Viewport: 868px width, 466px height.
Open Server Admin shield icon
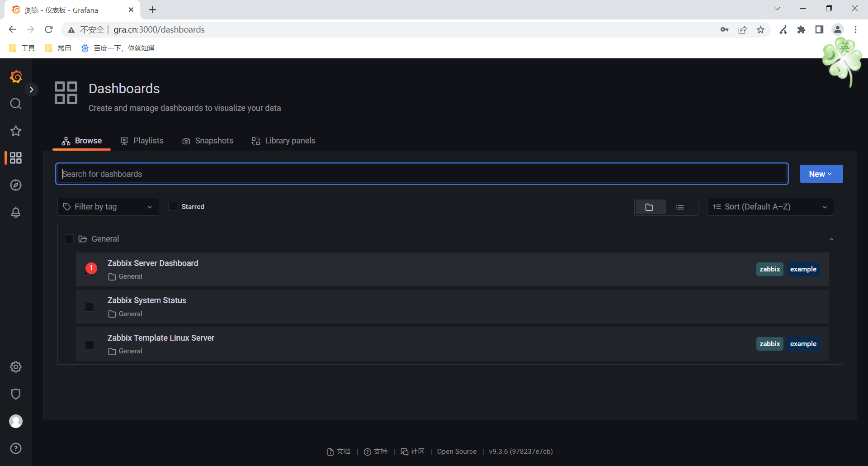click(16, 394)
